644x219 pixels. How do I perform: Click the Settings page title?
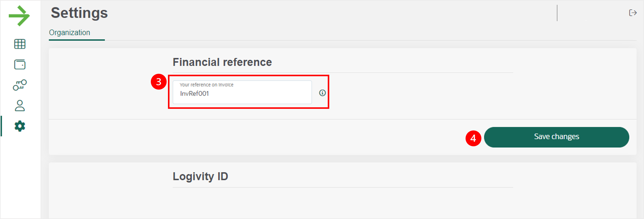[x=79, y=13]
